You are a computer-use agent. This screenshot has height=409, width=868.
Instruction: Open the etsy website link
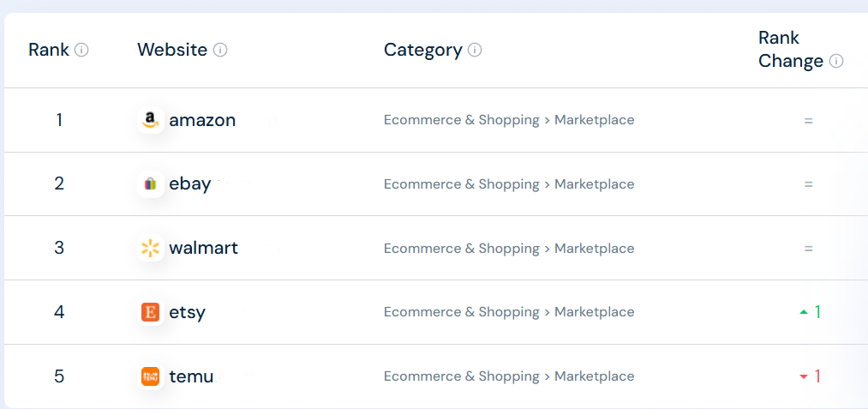pyautogui.click(x=187, y=313)
